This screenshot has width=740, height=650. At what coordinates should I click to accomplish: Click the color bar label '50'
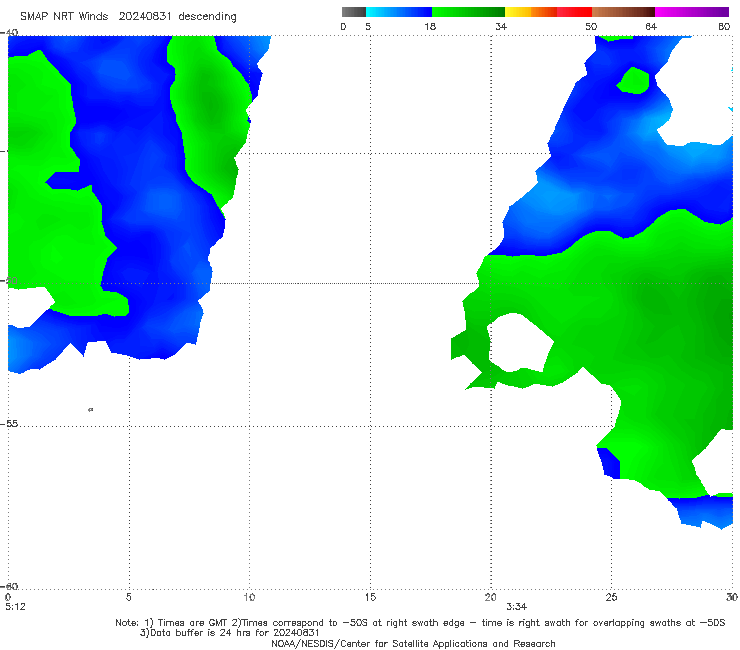pos(591,26)
